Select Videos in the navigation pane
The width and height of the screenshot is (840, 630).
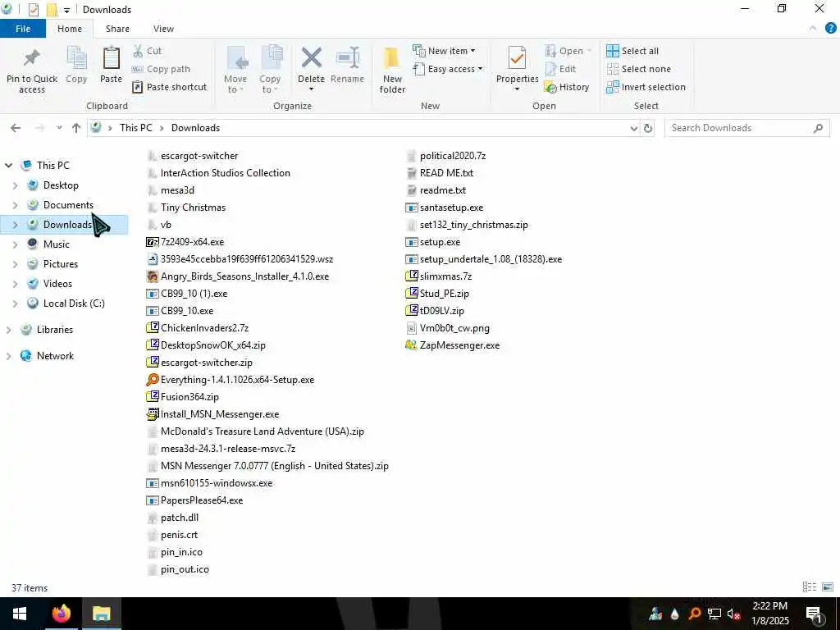57,284
